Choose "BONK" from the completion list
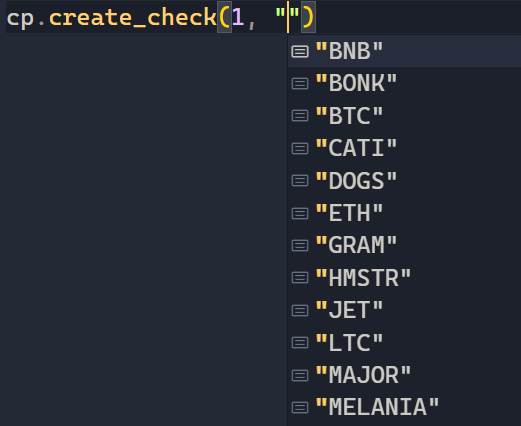Viewport: 521px width, 426px height. (x=404, y=83)
